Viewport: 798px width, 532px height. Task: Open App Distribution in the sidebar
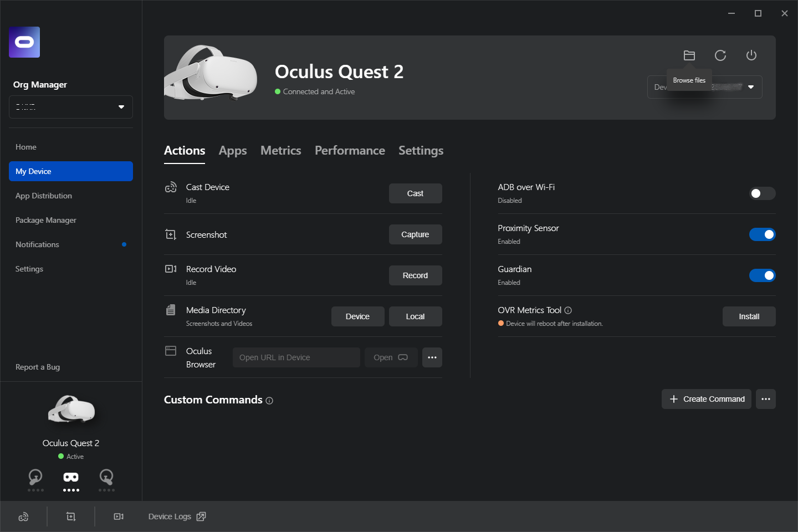click(44, 196)
